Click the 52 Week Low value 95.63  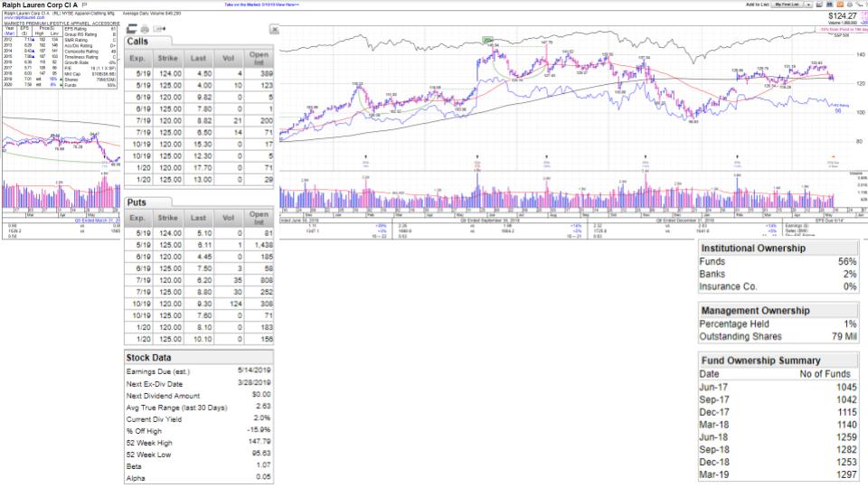261,453
